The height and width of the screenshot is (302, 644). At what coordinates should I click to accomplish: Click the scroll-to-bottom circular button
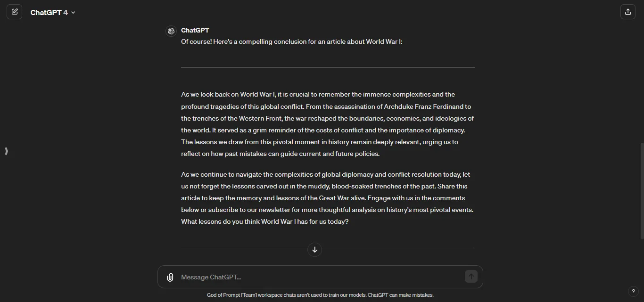[x=314, y=250]
